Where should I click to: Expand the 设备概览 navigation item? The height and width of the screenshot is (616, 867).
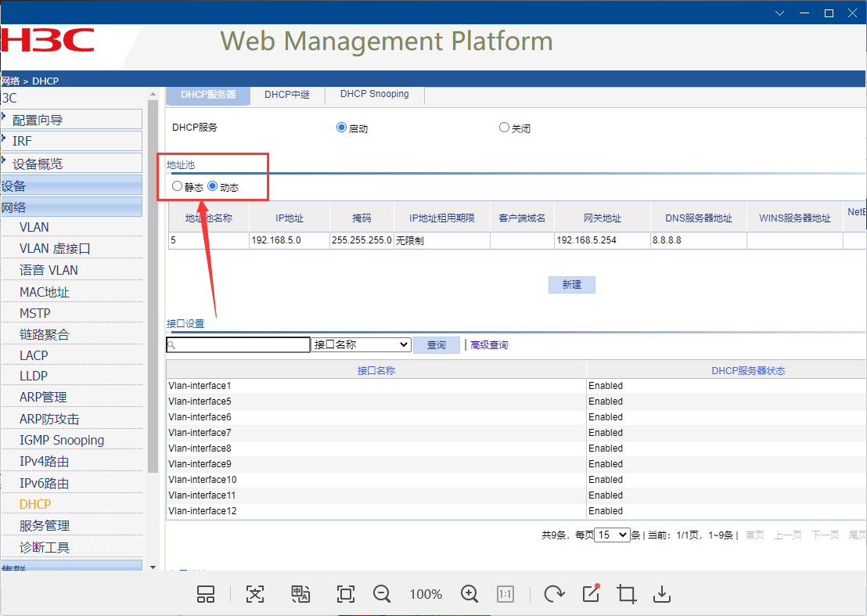point(71,163)
